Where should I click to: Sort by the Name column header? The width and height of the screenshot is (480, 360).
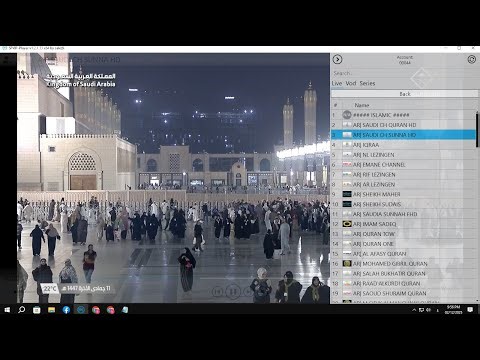[x=362, y=105]
